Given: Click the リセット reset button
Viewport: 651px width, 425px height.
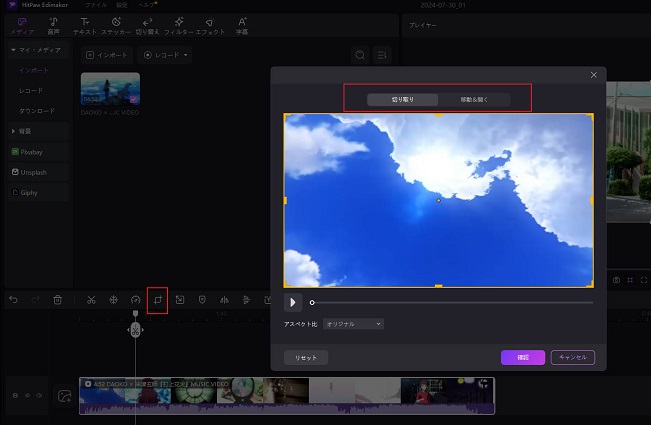Looking at the screenshot, I should point(306,358).
